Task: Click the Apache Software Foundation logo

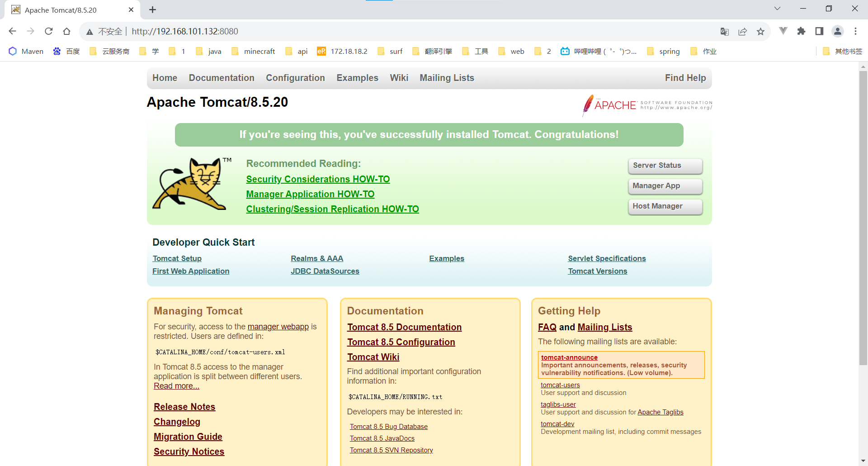Action: (647, 105)
